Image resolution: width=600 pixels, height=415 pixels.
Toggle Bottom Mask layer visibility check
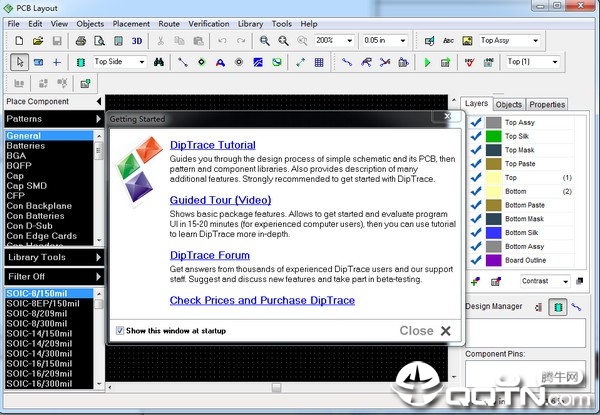[476, 219]
